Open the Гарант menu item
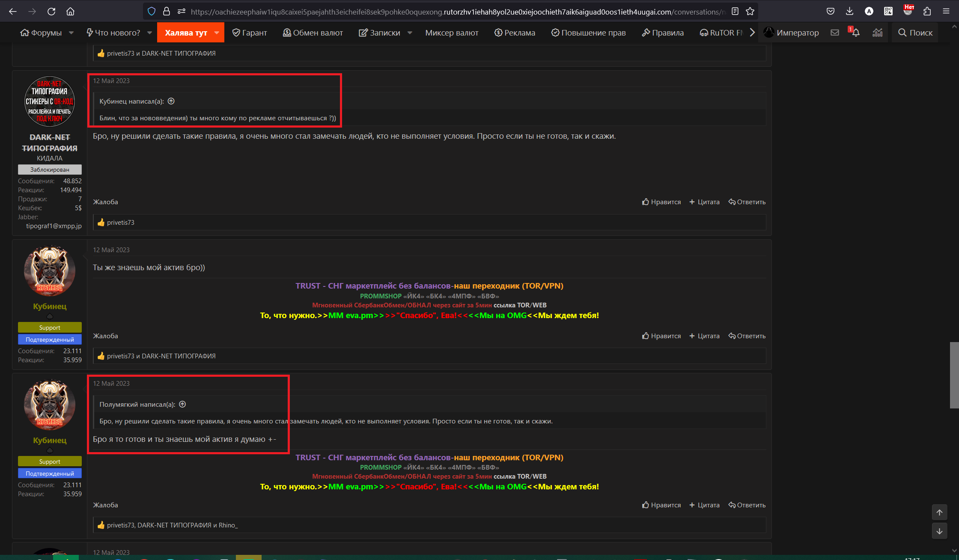The image size is (959, 560). [250, 33]
